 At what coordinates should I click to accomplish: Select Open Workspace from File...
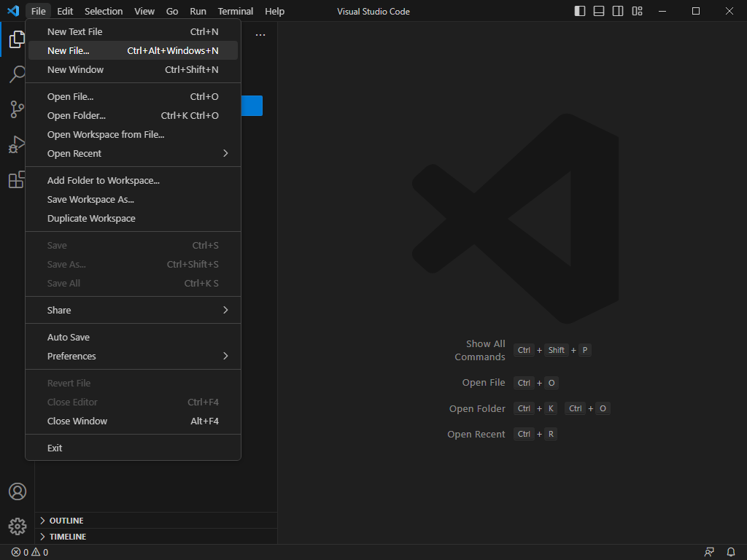(x=133, y=135)
